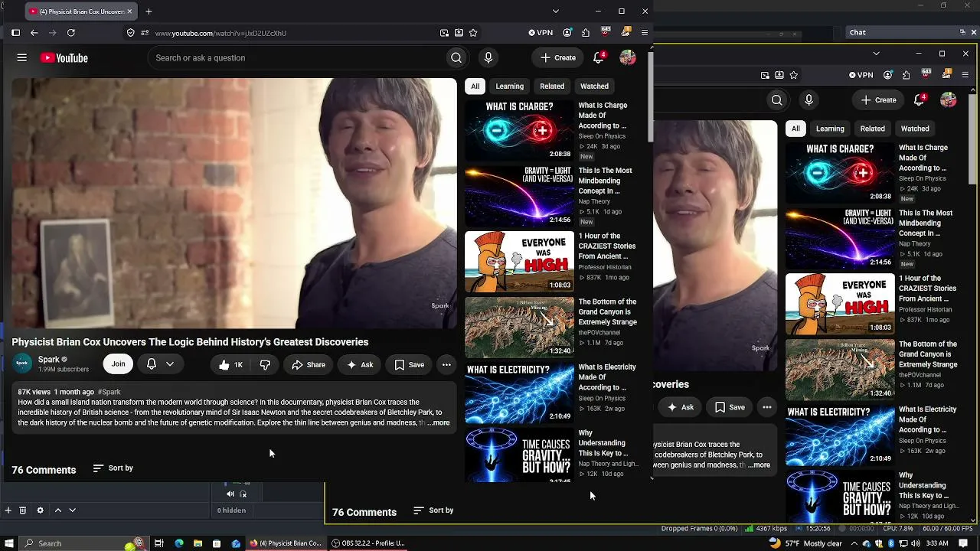
Task: Open the notifications bell in the left browser header
Action: pyautogui.click(x=599, y=57)
